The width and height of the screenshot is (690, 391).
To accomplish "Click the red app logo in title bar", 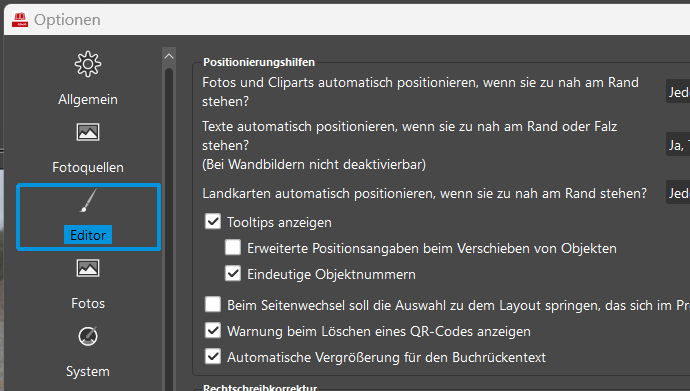I will [20, 20].
